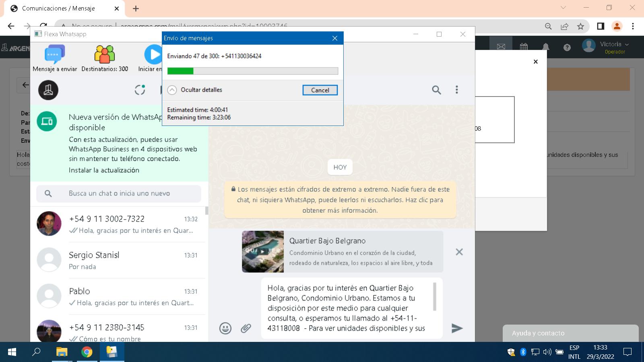Close the Envío de mensajes dialog
The width and height of the screenshot is (644, 362).
click(335, 38)
